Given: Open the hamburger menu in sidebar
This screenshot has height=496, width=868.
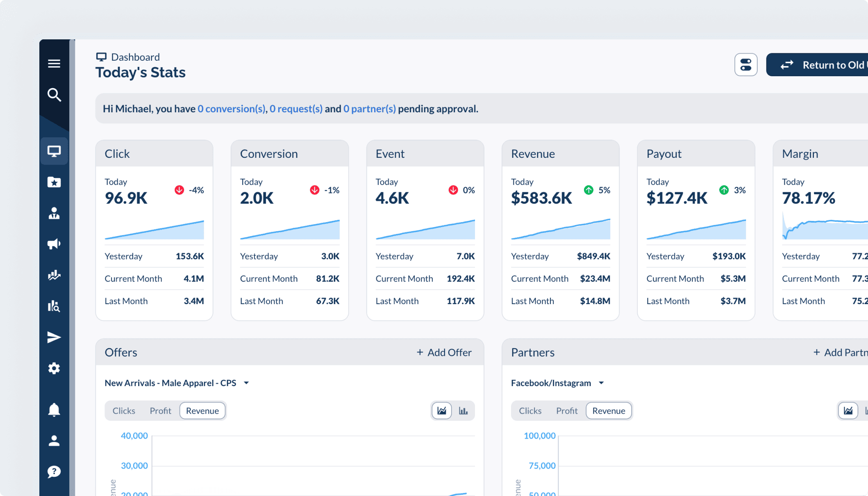Looking at the screenshot, I should tap(54, 64).
